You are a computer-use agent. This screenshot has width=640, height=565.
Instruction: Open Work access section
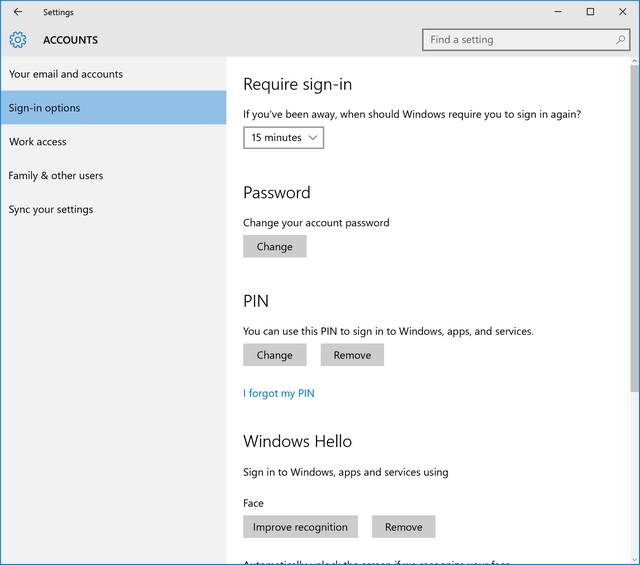pyautogui.click(x=113, y=142)
